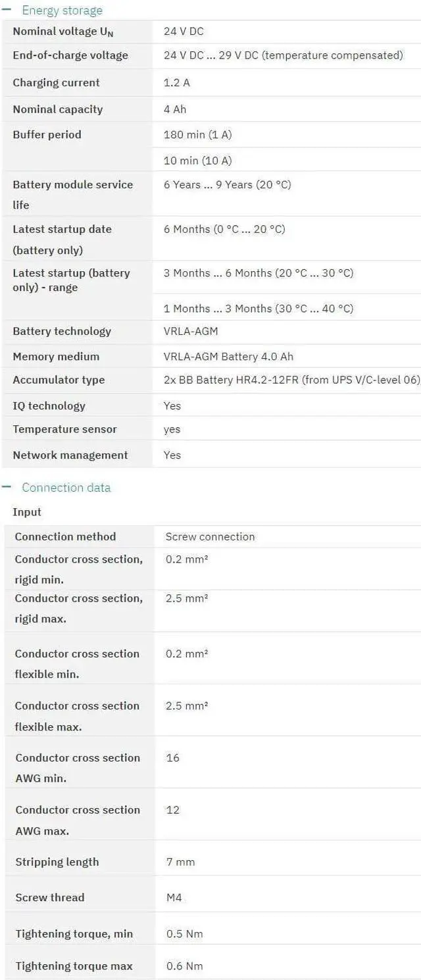
Task: Select the Nominal voltage UN label
Action: coord(63,32)
